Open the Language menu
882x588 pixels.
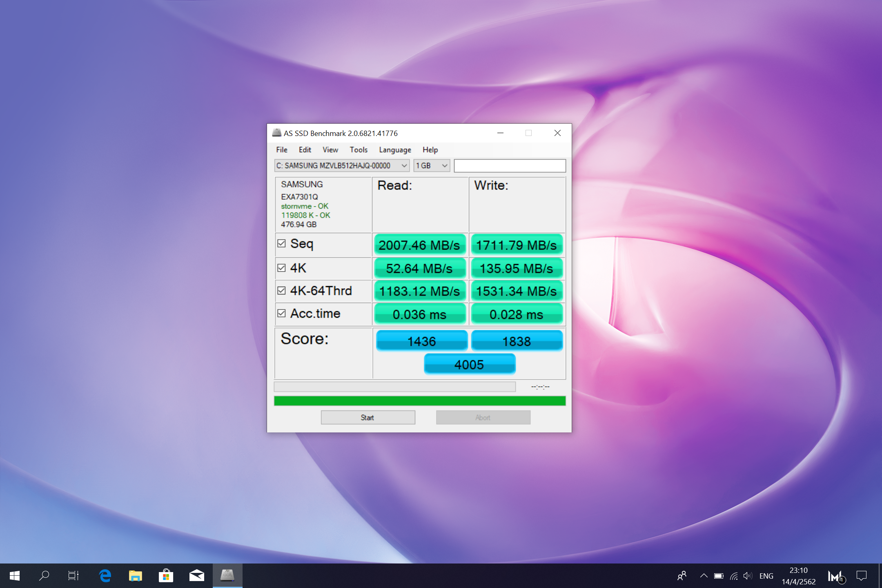pos(395,150)
